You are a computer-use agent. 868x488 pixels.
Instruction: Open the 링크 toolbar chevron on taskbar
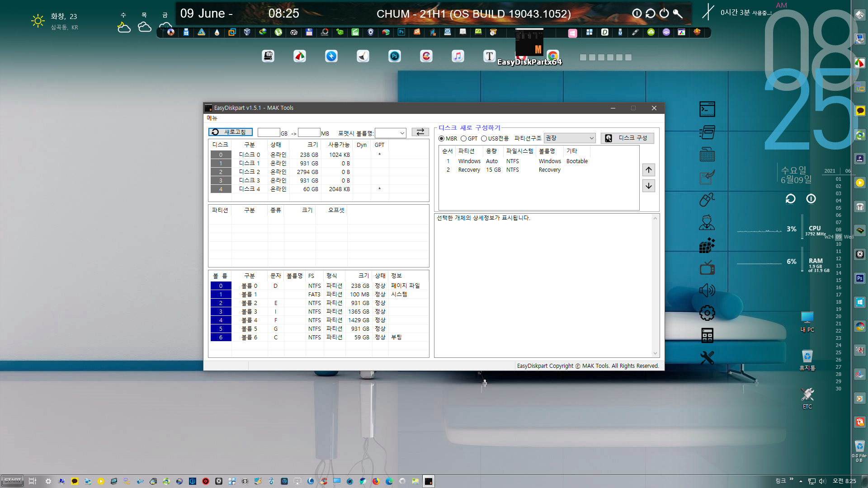click(x=791, y=479)
